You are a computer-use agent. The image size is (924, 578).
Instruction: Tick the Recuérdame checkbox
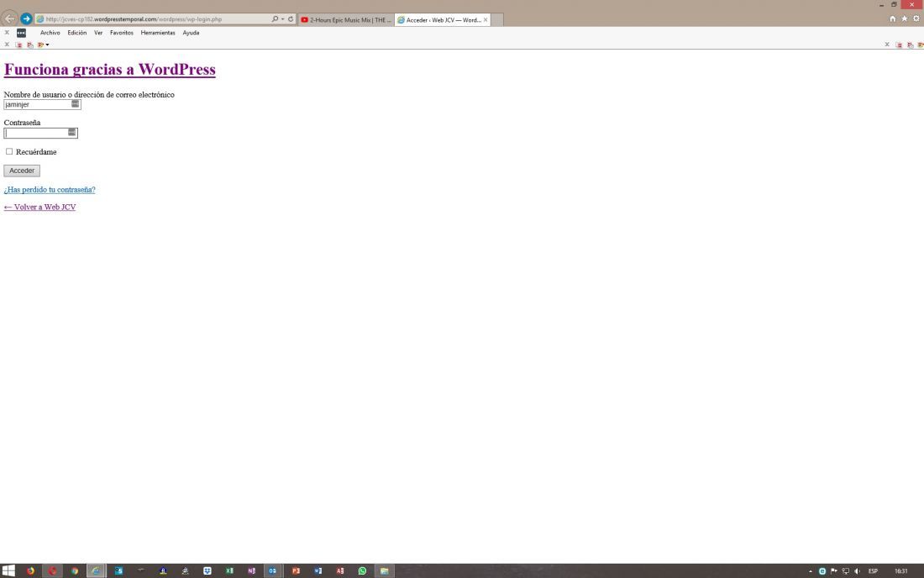click(9, 151)
